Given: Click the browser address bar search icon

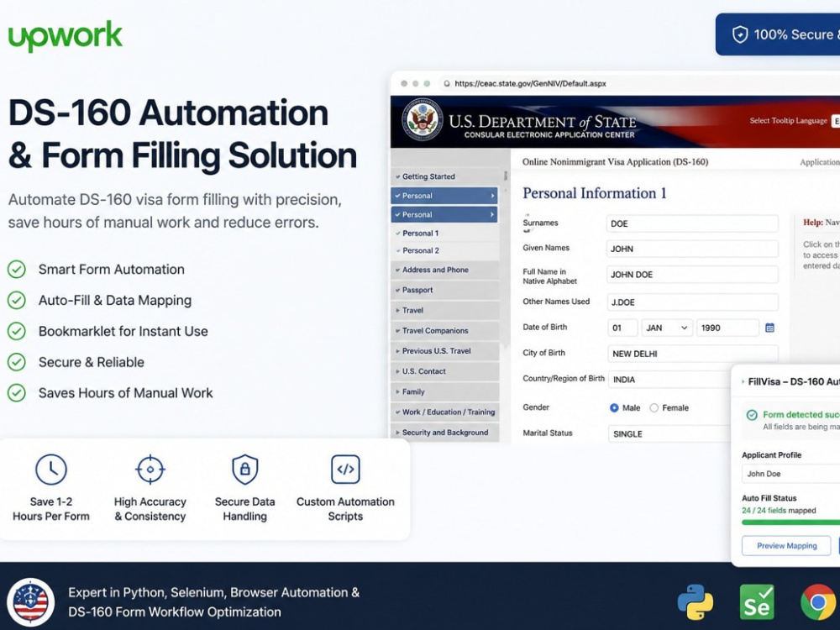Looking at the screenshot, I should click(447, 83).
